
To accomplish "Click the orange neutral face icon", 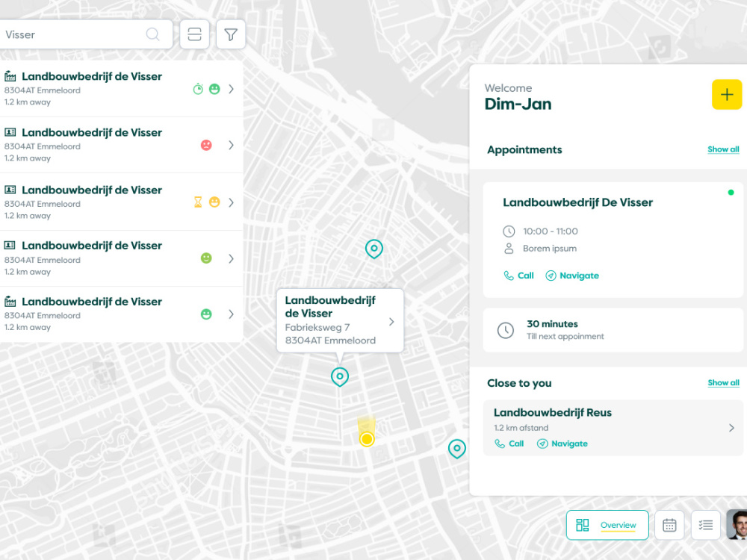I will [214, 202].
